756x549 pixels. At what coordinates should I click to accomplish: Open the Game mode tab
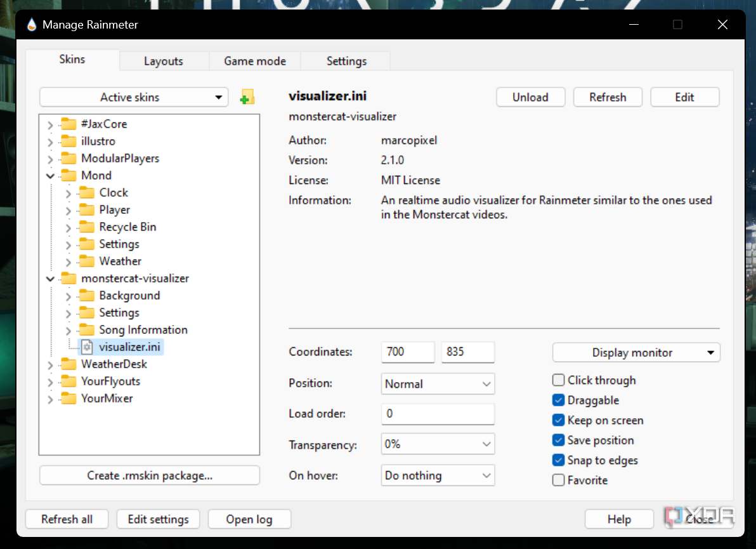tap(255, 62)
